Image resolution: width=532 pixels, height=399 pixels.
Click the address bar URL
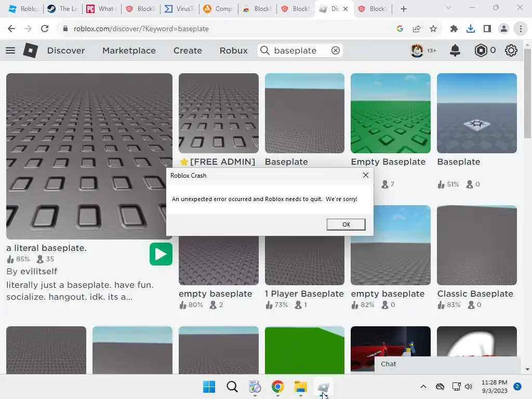pos(141,29)
